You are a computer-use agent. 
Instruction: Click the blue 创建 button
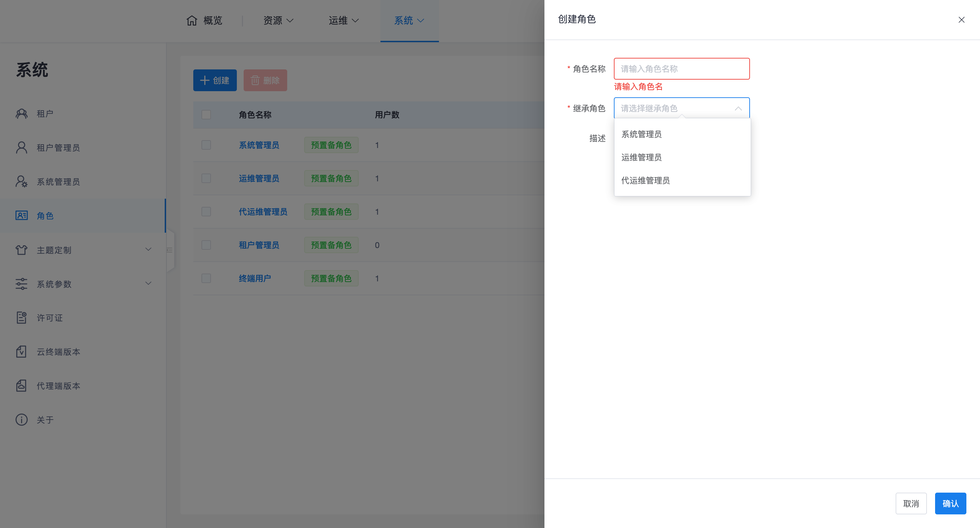(215, 80)
